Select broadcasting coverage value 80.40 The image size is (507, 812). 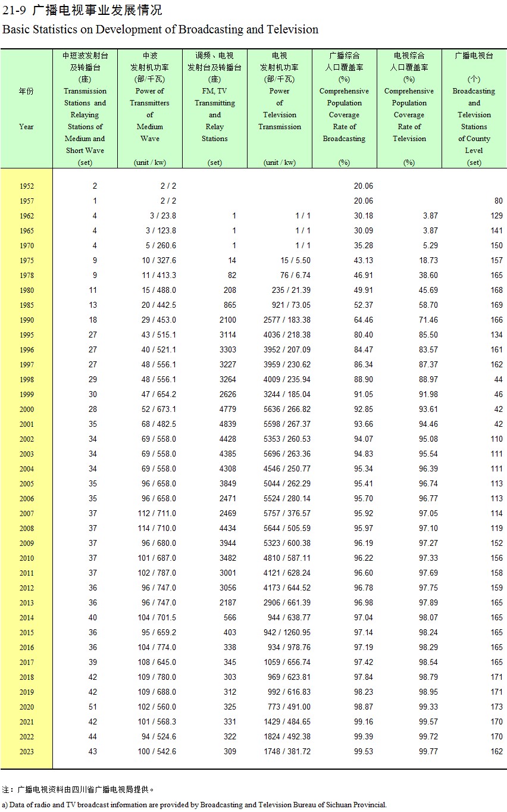tap(363, 335)
